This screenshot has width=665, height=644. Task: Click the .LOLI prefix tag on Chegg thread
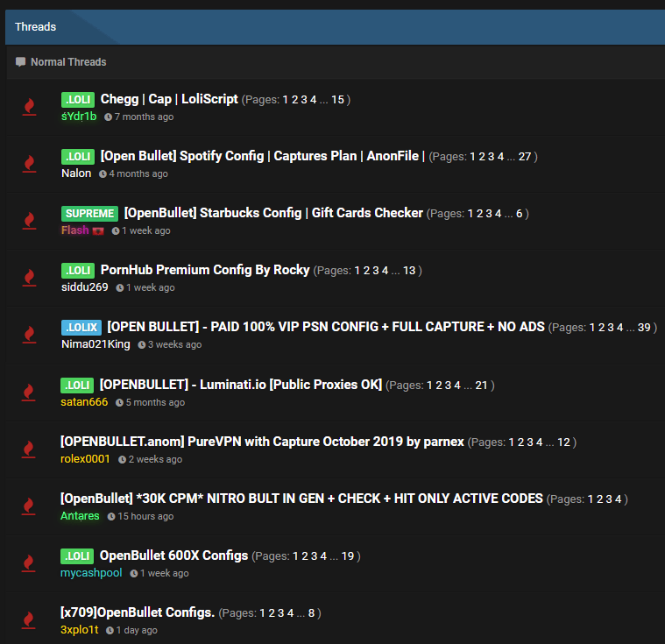coord(78,100)
